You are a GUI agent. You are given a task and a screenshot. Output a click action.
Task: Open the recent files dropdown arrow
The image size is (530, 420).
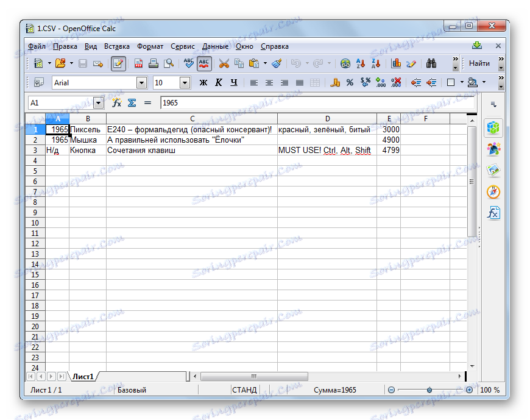click(x=71, y=63)
